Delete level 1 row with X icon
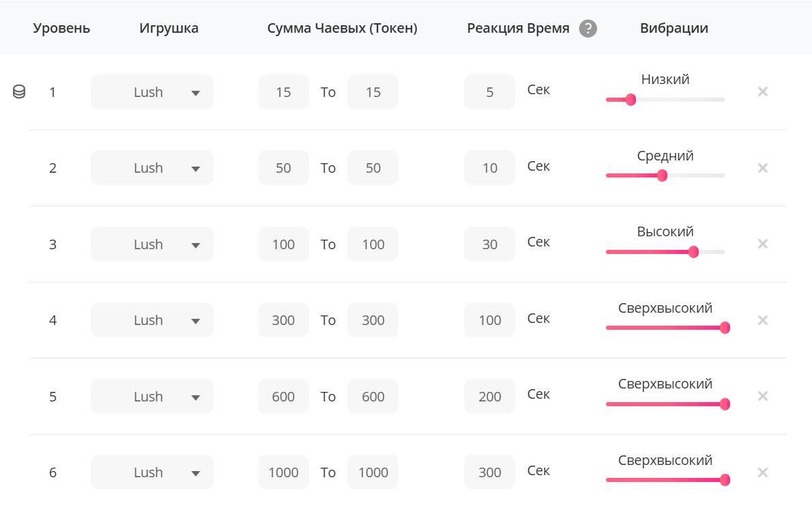812x510 pixels. point(763,91)
